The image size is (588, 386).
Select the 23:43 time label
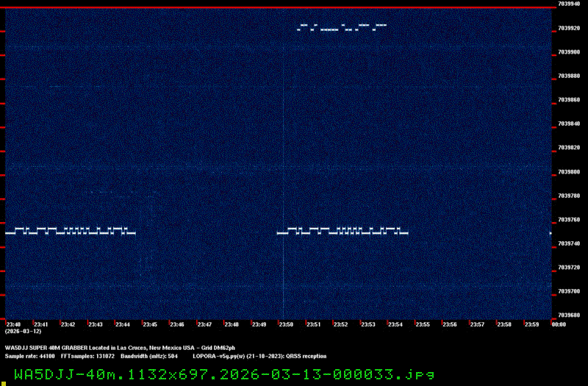[96, 324]
